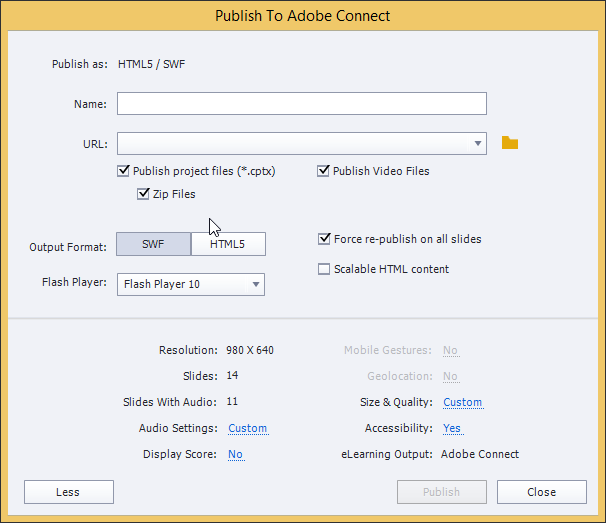Click the Geolocation No link
The width and height of the screenshot is (606, 523).
coord(450,376)
